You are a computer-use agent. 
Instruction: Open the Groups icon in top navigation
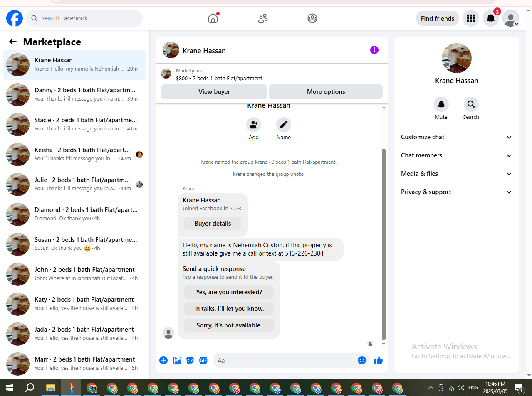pos(312,18)
